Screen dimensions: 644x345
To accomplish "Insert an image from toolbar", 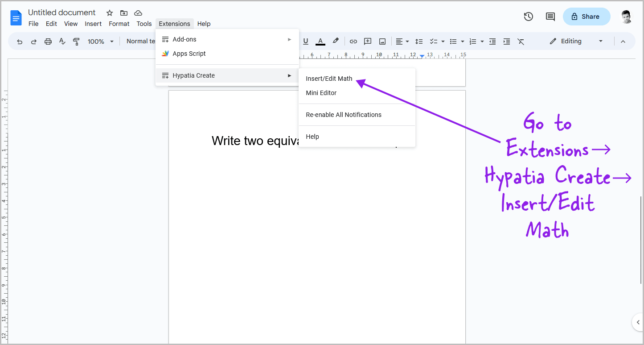I will coord(382,42).
